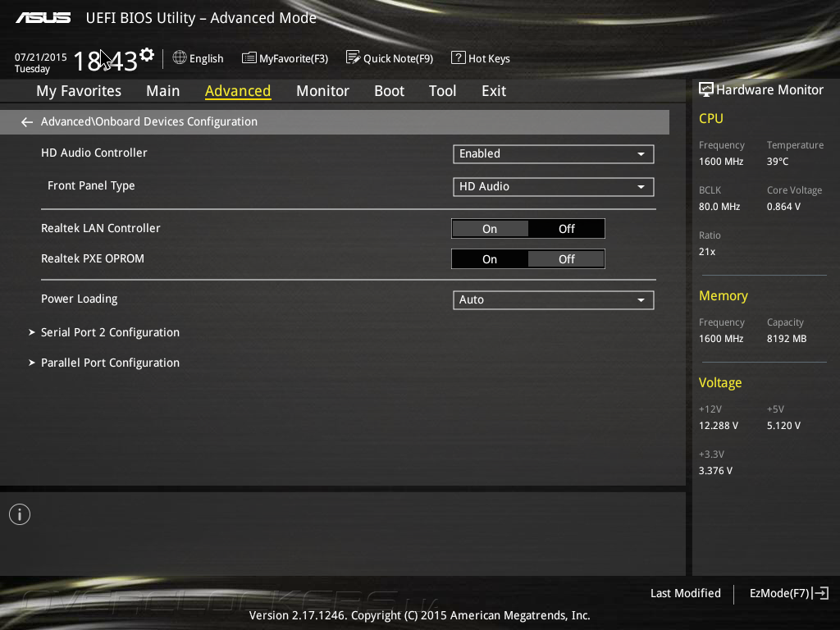Open the Monitor tab

coord(322,91)
